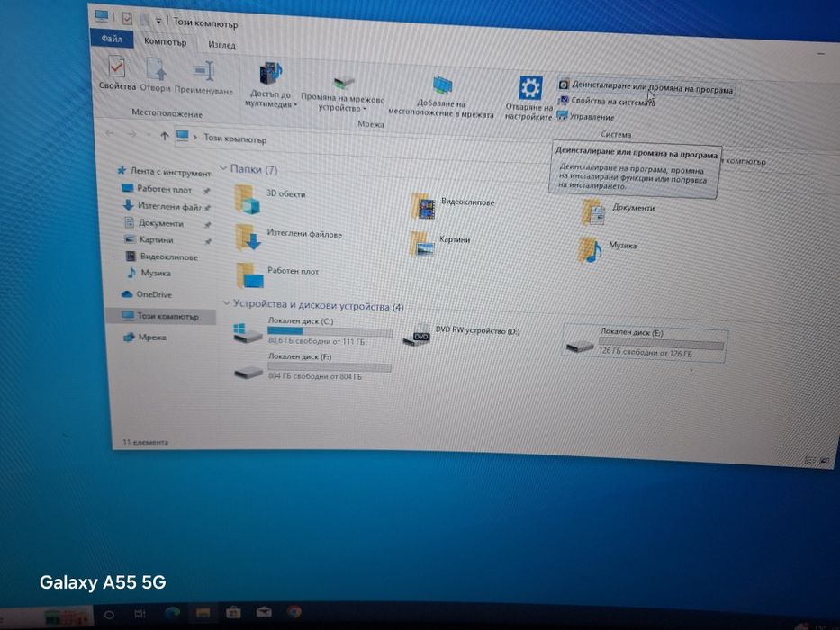
Task: Click the Up one level arrow
Action: click(165, 136)
